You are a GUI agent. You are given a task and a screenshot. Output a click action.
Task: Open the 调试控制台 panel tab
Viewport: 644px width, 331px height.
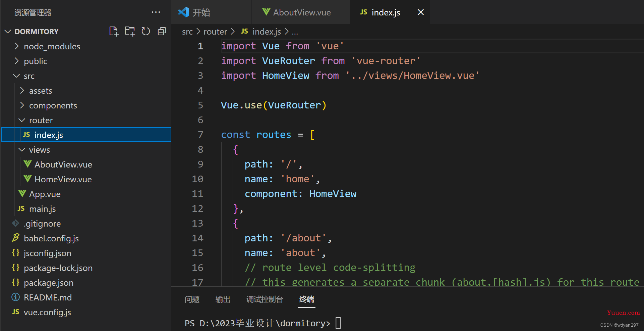point(265,299)
